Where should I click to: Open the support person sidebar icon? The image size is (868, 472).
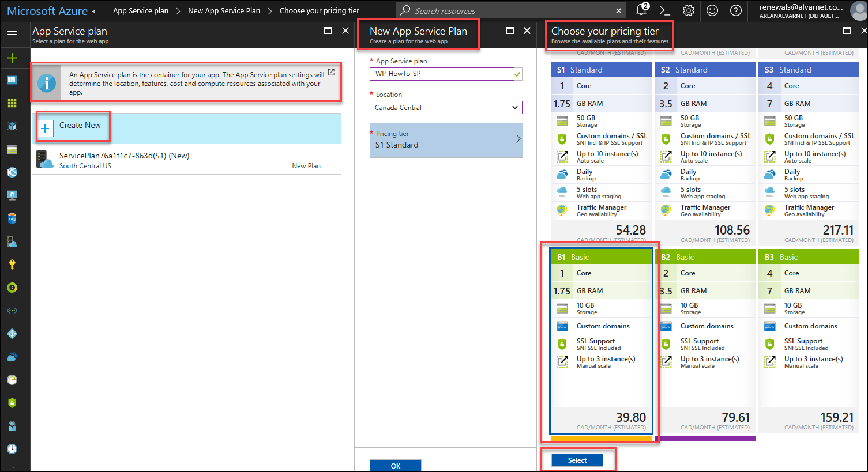[x=12, y=426]
